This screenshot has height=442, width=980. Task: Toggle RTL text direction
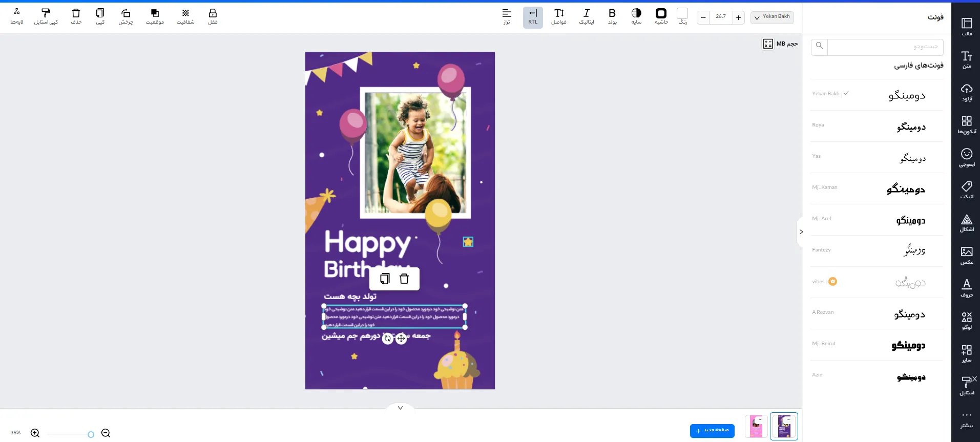[x=533, y=17]
